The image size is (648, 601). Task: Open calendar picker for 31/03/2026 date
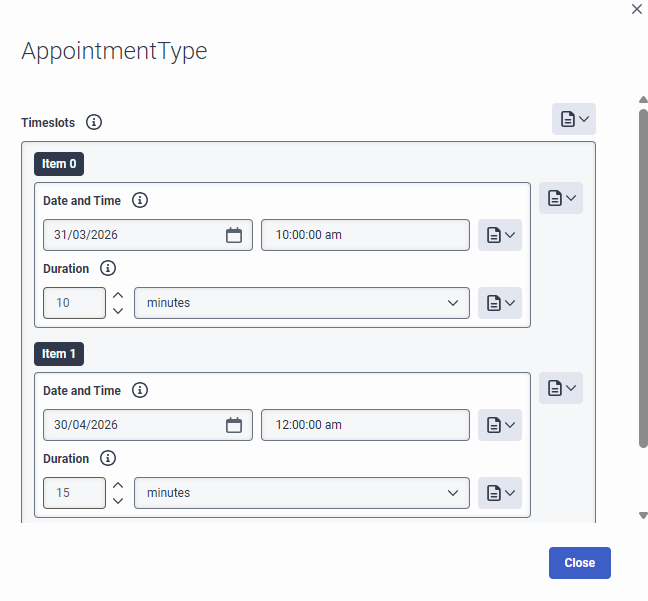pyautogui.click(x=234, y=235)
